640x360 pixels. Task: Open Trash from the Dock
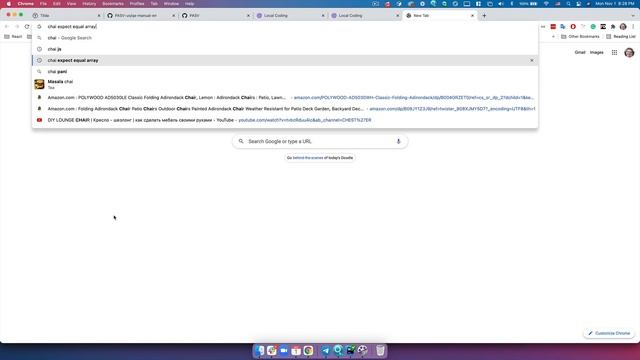tap(380, 350)
